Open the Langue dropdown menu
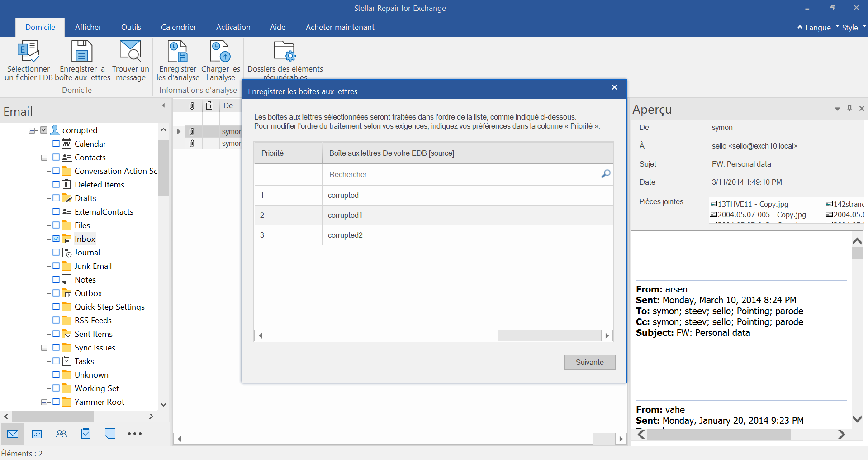 pyautogui.click(x=817, y=28)
